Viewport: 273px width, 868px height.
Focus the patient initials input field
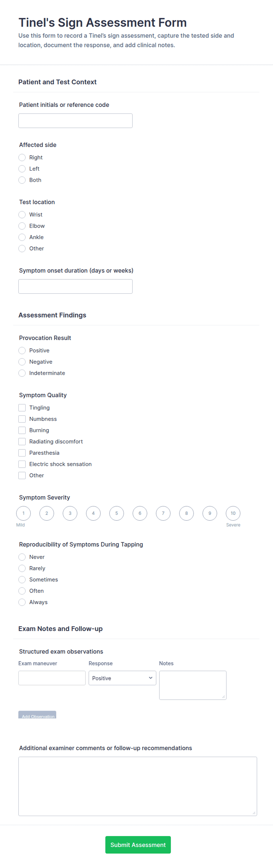coord(75,121)
